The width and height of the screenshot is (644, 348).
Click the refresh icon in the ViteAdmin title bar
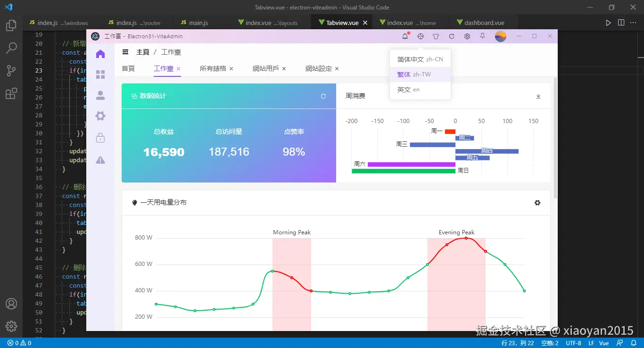click(452, 36)
